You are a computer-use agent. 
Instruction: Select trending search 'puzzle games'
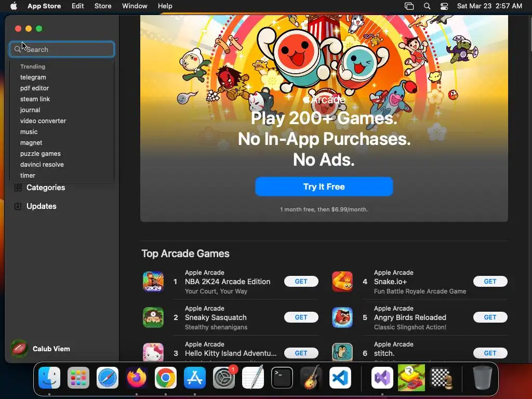pyautogui.click(x=41, y=153)
